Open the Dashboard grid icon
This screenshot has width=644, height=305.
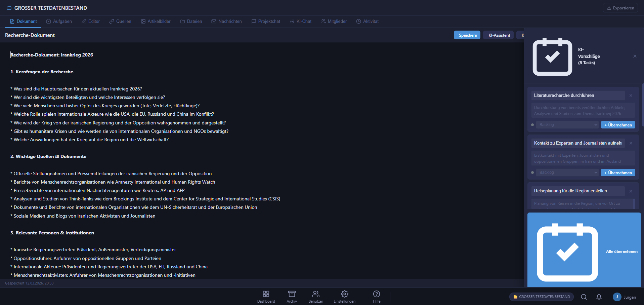266,294
